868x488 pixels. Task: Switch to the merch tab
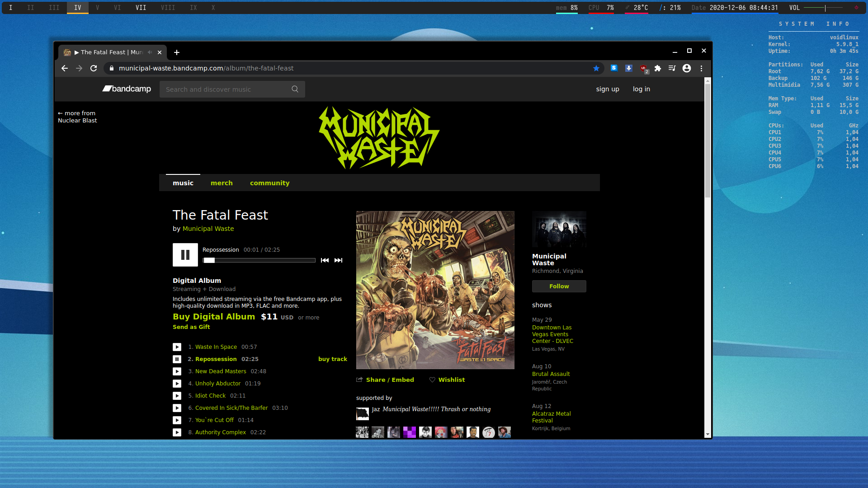(222, 183)
